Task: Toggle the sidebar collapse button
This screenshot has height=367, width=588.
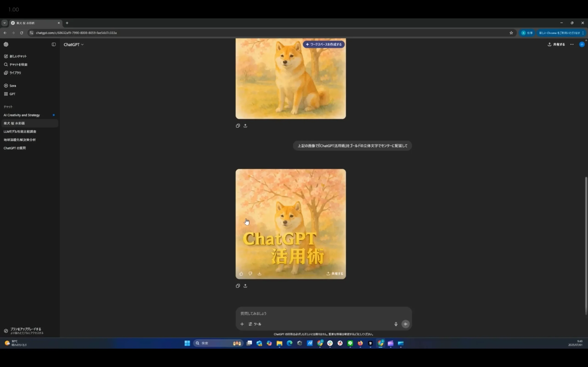Action: coord(54,44)
